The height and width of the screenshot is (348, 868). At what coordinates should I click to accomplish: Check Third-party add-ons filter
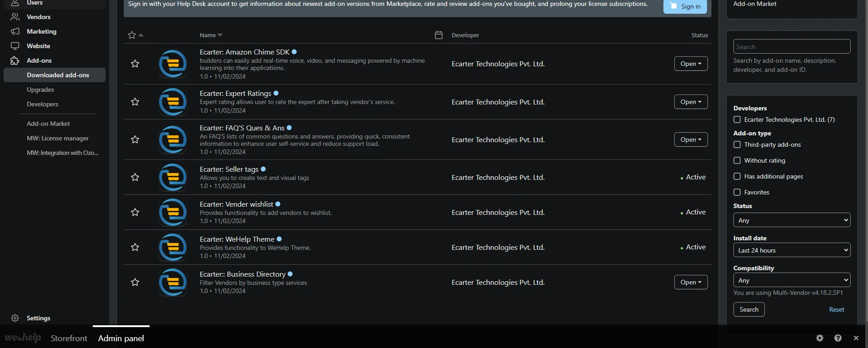click(x=737, y=144)
